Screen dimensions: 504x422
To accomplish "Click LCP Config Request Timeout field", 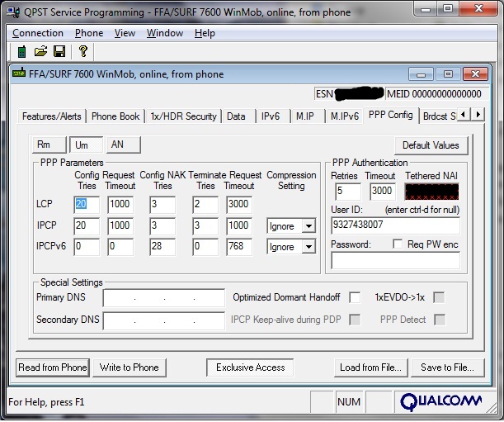I will coord(120,205).
